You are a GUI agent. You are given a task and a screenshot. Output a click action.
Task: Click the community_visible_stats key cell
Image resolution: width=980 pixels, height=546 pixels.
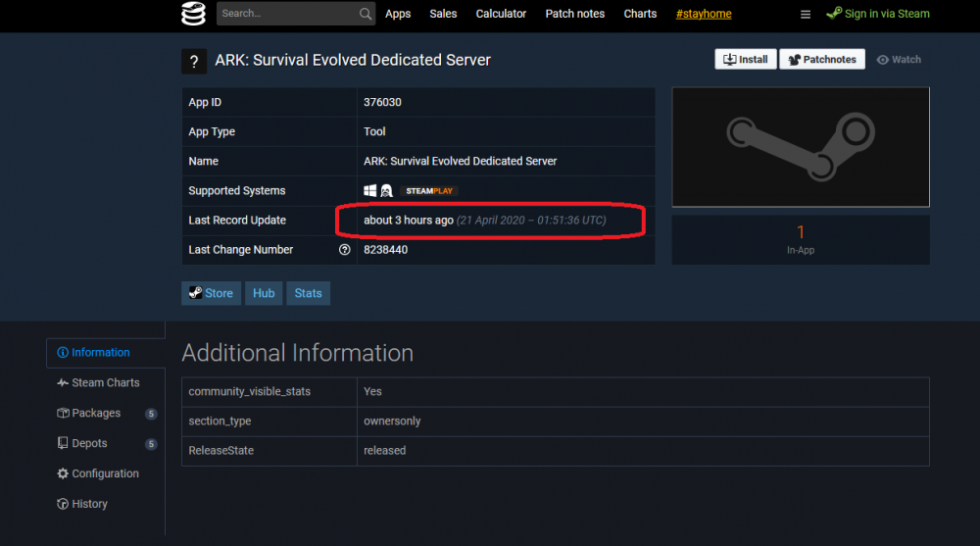click(269, 391)
